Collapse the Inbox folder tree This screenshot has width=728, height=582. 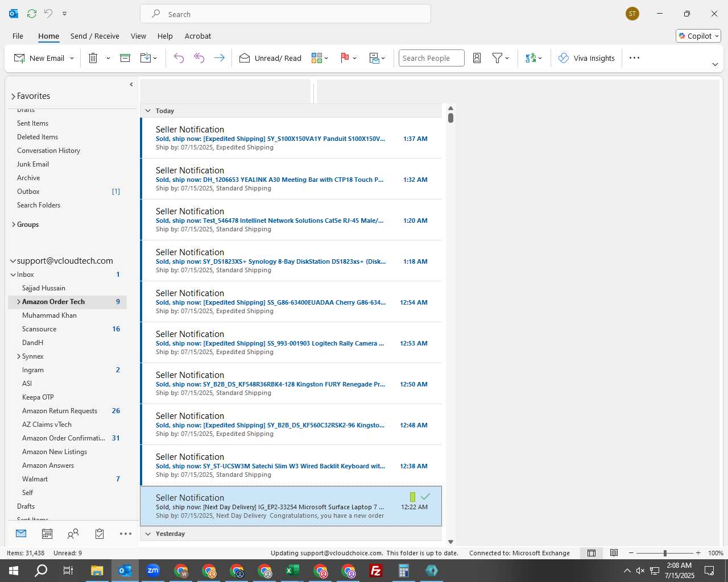point(13,275)
